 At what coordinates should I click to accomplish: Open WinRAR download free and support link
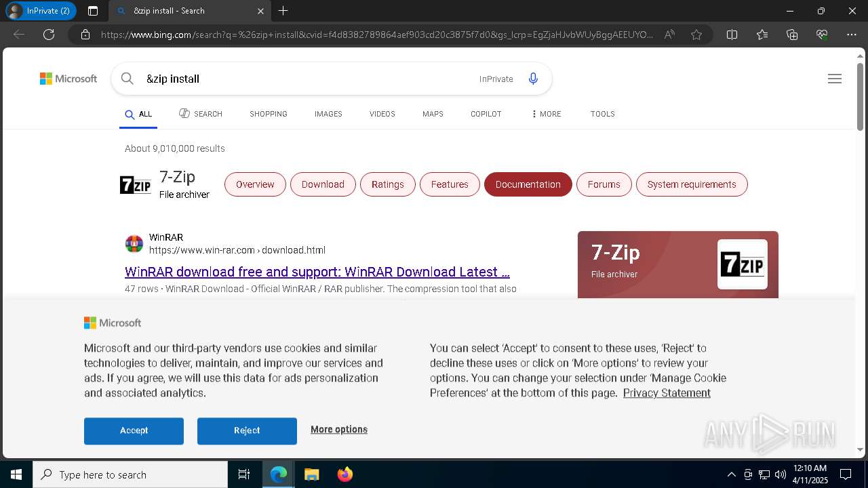point(317,272)
